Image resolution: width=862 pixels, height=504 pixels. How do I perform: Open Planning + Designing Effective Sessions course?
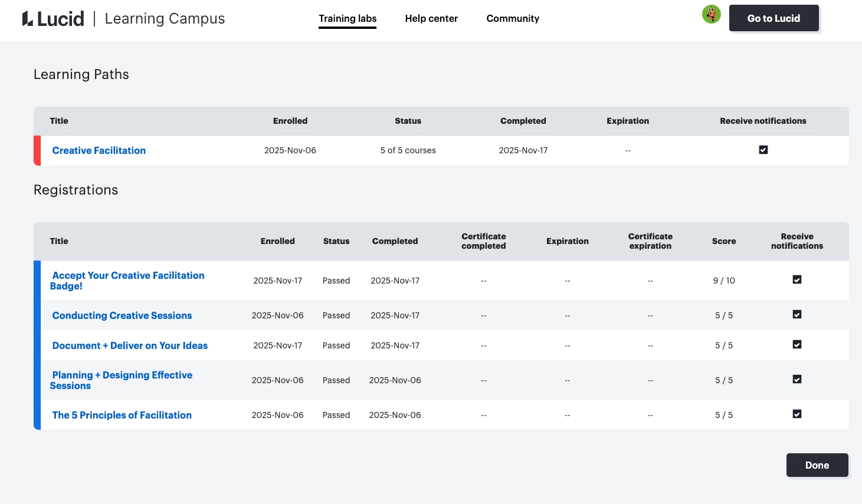pos(121,380)
